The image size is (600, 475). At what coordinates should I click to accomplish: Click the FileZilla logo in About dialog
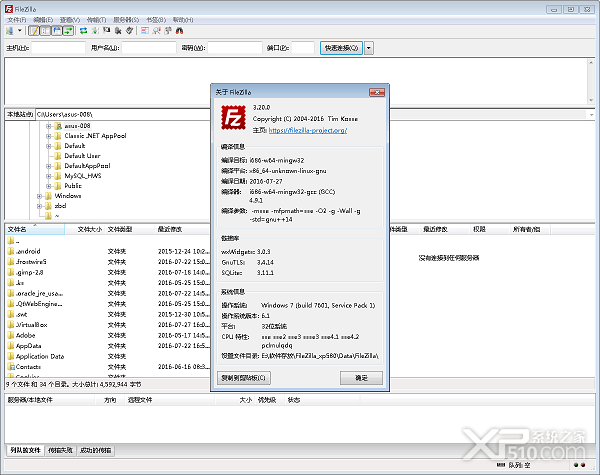click(233, 118)
